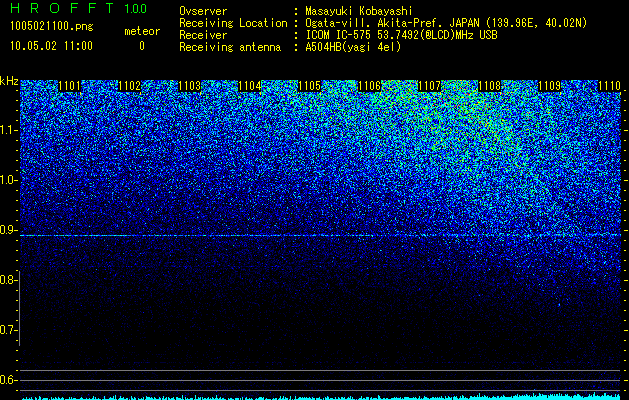
Task: Click the 1103 time marker
Action: (x=189, y=86)
